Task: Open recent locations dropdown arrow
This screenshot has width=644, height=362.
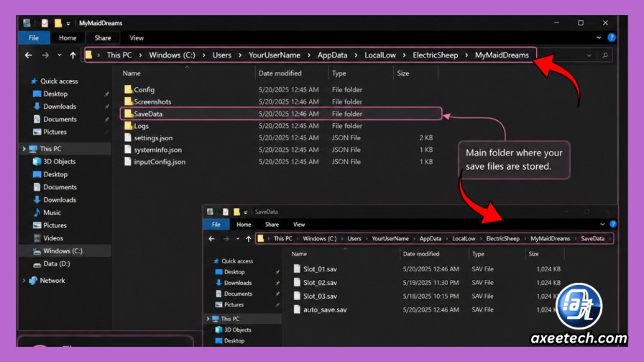Action: coord(60,55)
